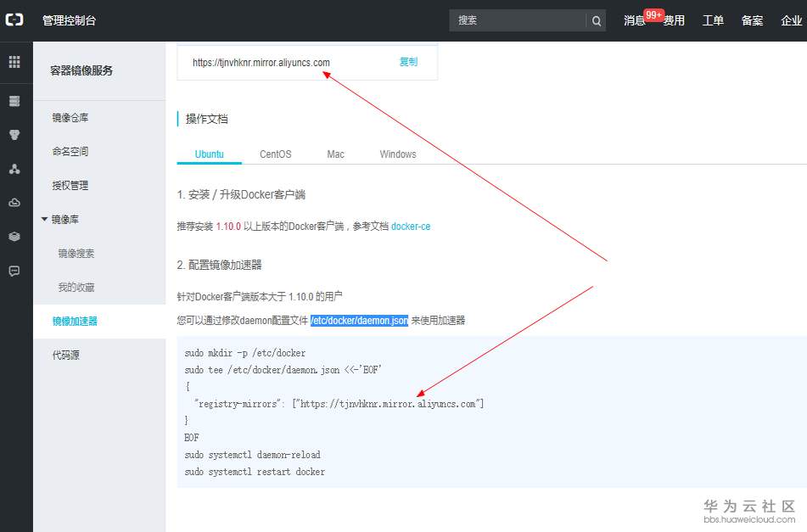Open 费用 in the top bar

pyautogui.click(x=674, y=20)
